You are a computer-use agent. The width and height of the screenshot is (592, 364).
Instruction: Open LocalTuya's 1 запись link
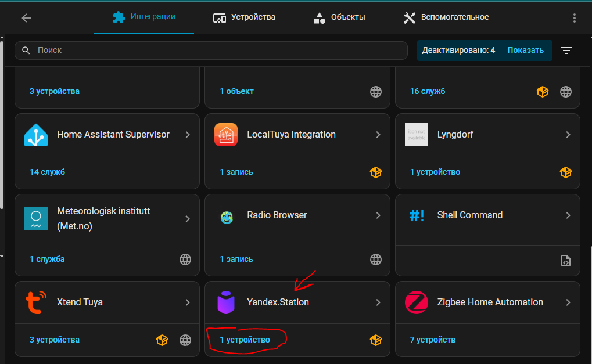click(236, 172)
